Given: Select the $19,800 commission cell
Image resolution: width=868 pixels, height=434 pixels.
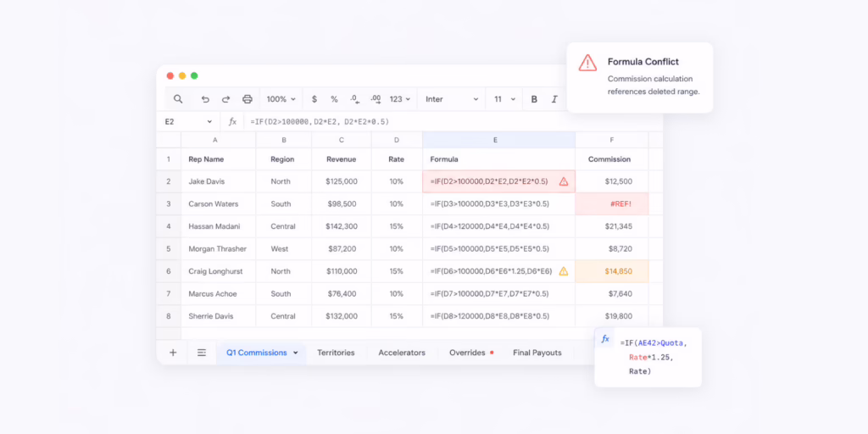Looking at the screenshot, I should [x=612, y=316].
